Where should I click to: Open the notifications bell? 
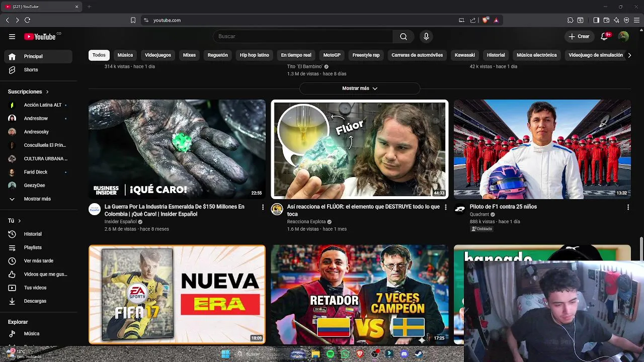point(606,36)
